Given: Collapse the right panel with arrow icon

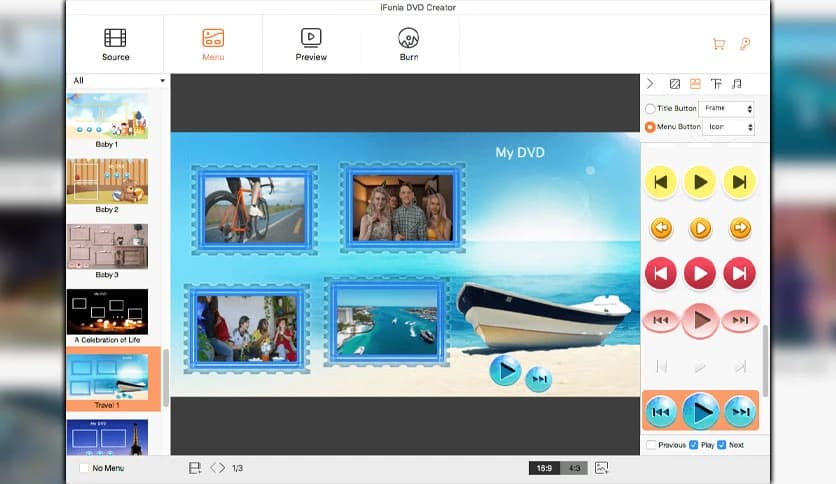Looking at the screenshot, I should 650,84.
